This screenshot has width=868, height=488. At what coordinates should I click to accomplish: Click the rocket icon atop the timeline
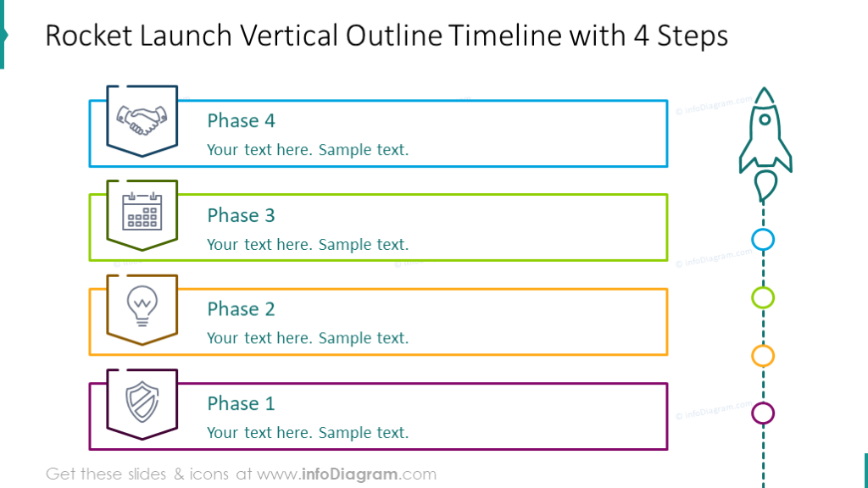coord(765,130)
